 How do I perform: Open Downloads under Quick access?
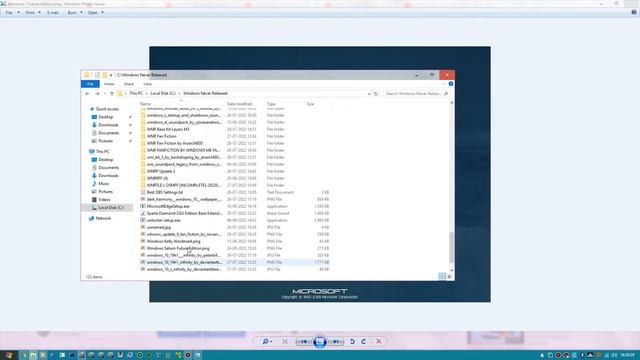pyautogui.click(x=108, y=125)
